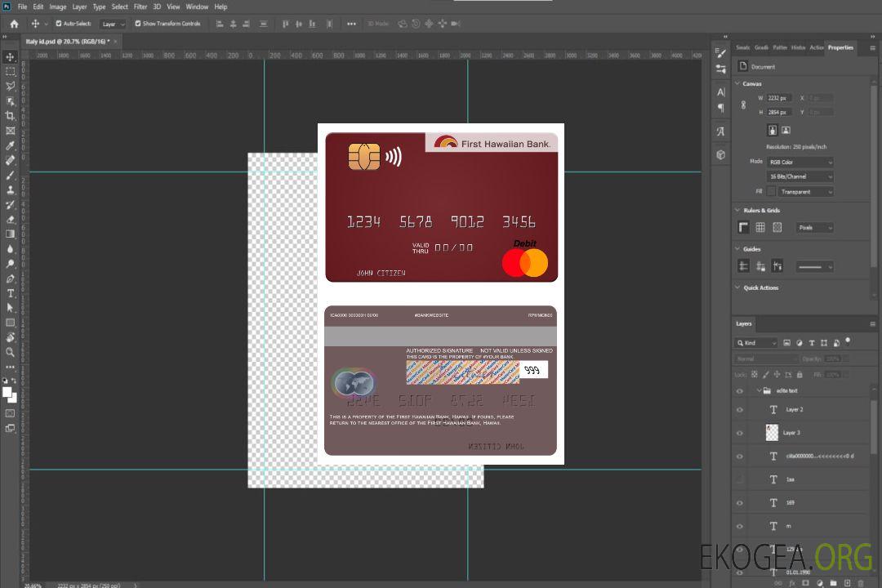This screenshot has height=588, width=882.
Task: Select the Hand tool
Action: point(10,337)
